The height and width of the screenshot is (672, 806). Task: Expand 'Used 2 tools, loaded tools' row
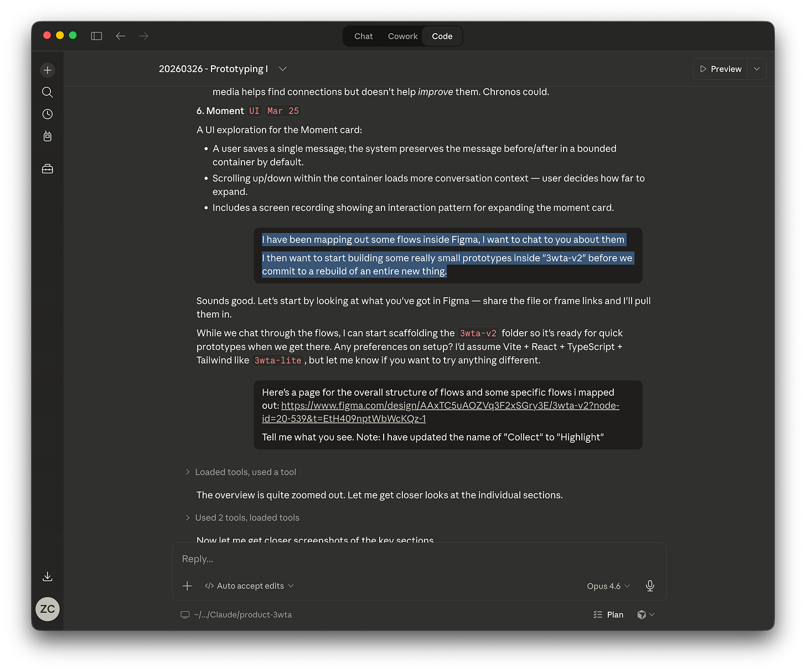point(242,518)
